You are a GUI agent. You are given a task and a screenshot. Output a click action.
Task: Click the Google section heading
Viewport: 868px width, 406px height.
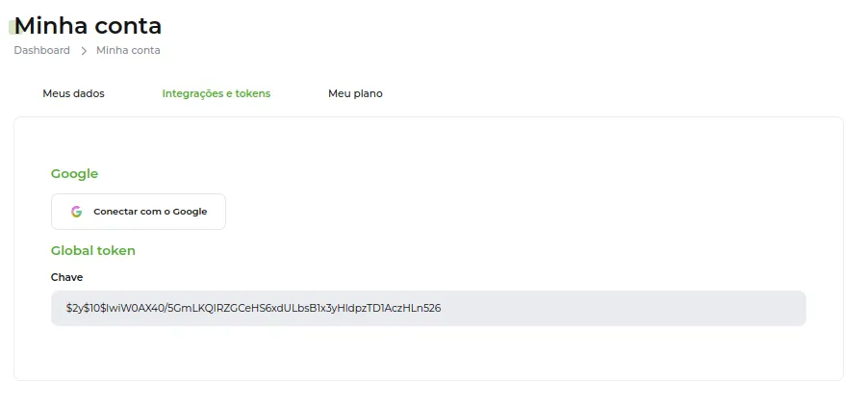coord(74,174)
